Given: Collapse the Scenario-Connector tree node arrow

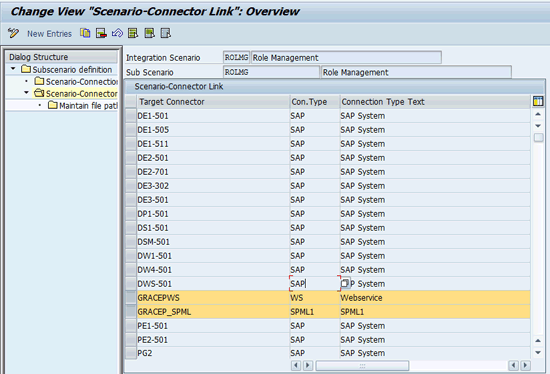Looking at the screenshot, I should pyautogui.click(x=26, y=93).
